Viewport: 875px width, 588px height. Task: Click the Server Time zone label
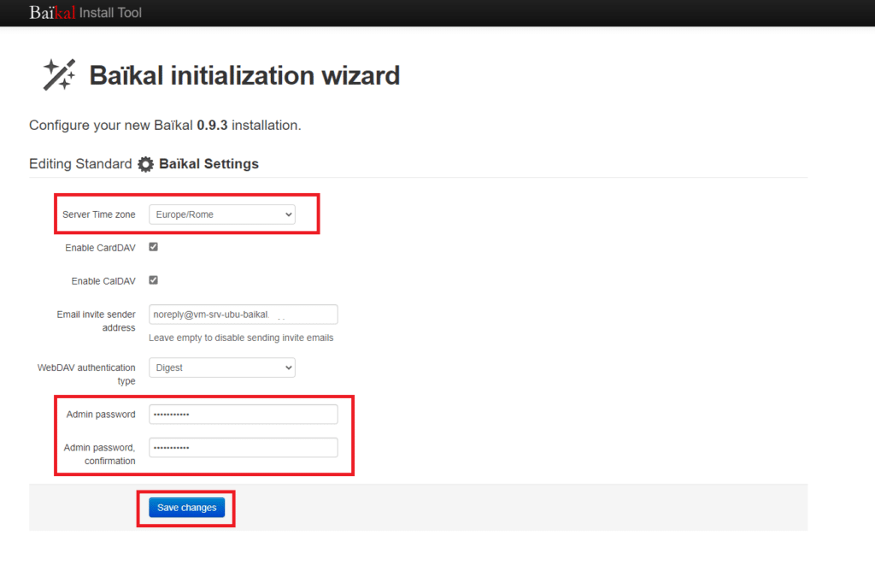tap(99, 215)
